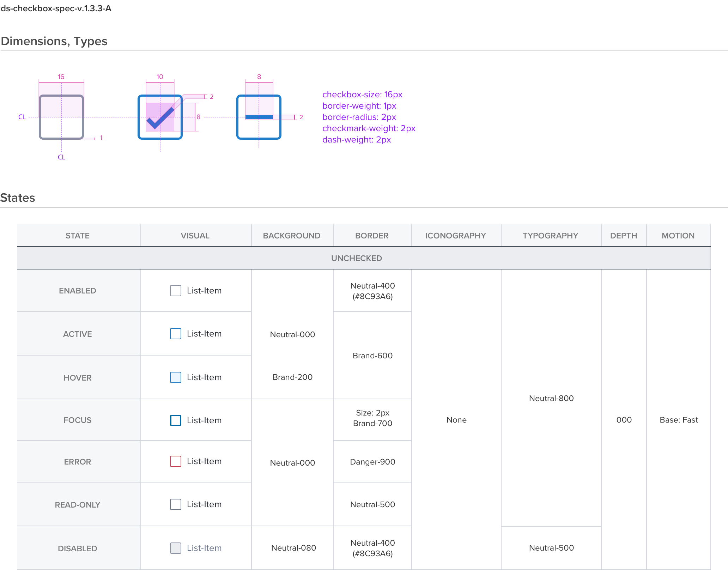Click the Read-Only row checkbox
This screenshot has width=728, height=570.
[175, 504]
